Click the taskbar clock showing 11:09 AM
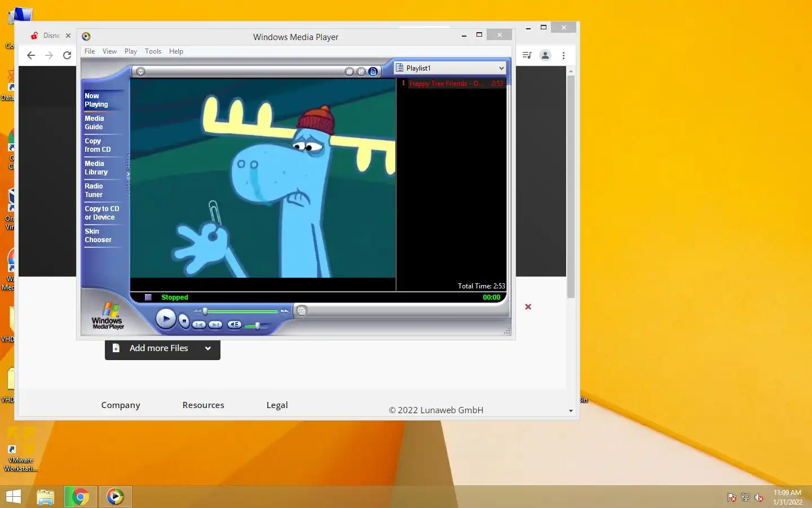This screenshot has width=812, height=508. [787, 497]
